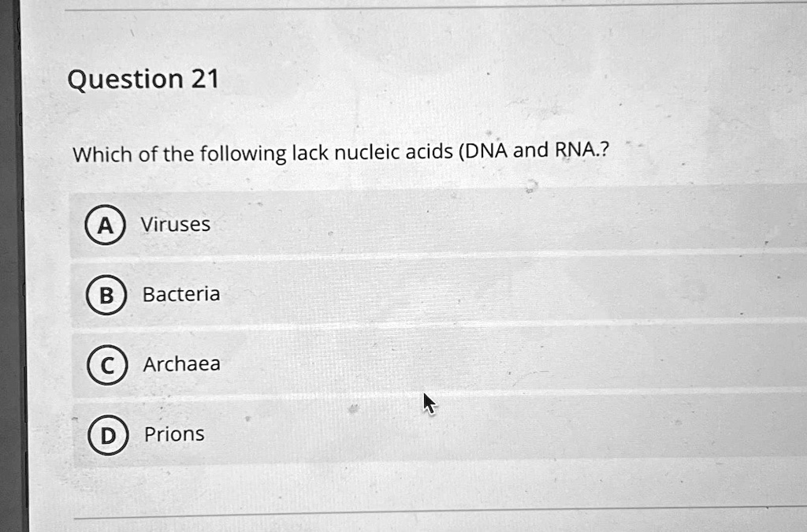Click the circled letter A badge
Viewport: 807px width, 532px height.
click(106, 225)
